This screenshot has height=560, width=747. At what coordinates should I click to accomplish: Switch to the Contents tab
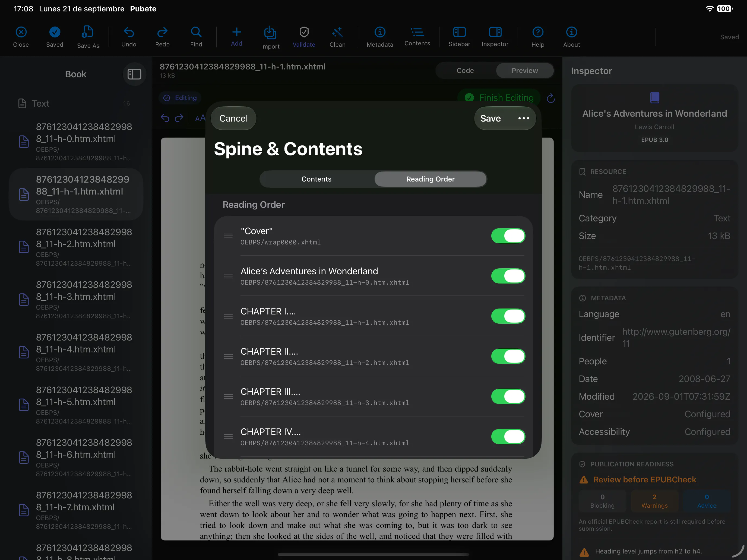click(x=316, y=179)
